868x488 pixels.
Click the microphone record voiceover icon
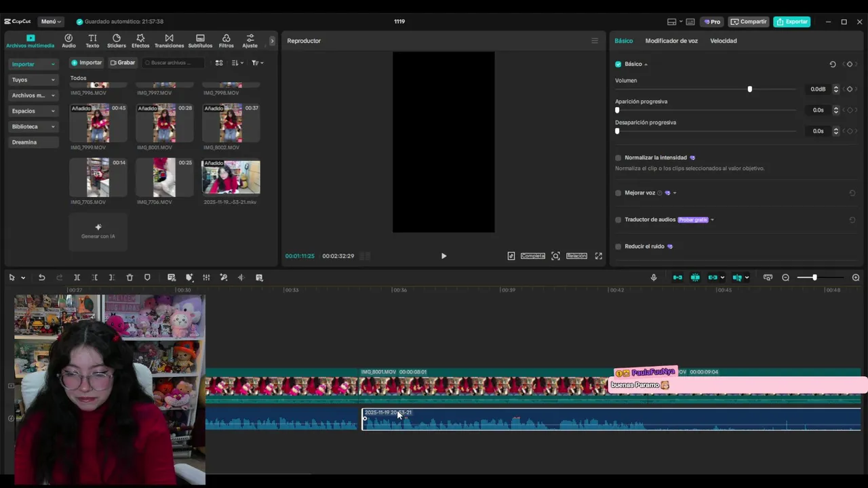654,277
